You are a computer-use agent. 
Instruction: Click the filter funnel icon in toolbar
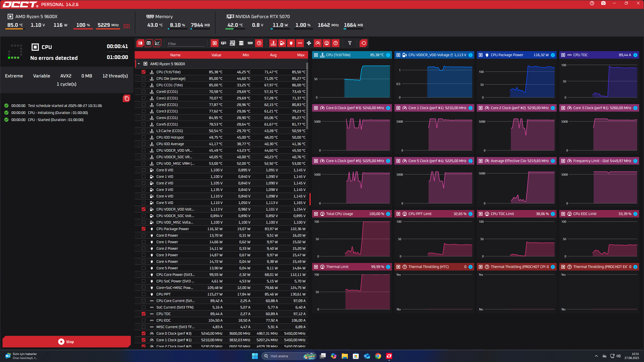click(350, 43)
